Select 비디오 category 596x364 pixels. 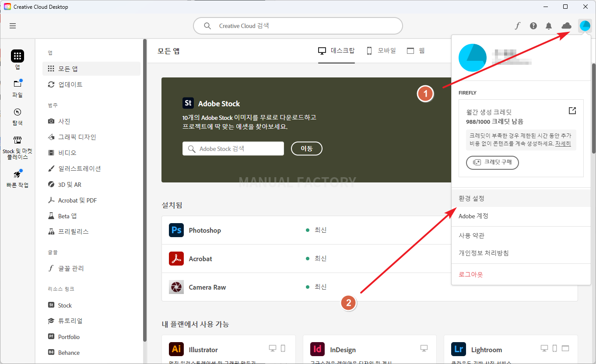pyautogui.click(x=91, y=153)
